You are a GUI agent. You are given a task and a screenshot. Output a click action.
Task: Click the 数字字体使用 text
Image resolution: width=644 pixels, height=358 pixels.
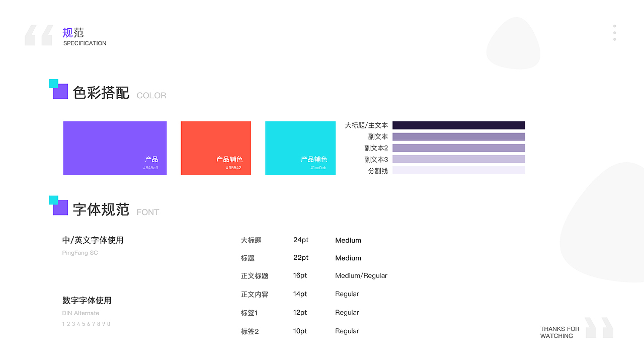click(87, 301)
